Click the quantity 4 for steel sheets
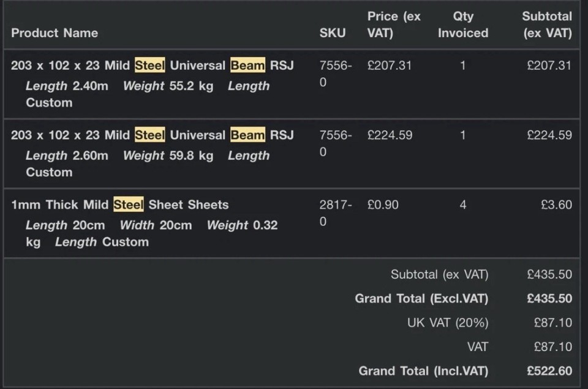The image size is (588, 389). coord(463,205)
